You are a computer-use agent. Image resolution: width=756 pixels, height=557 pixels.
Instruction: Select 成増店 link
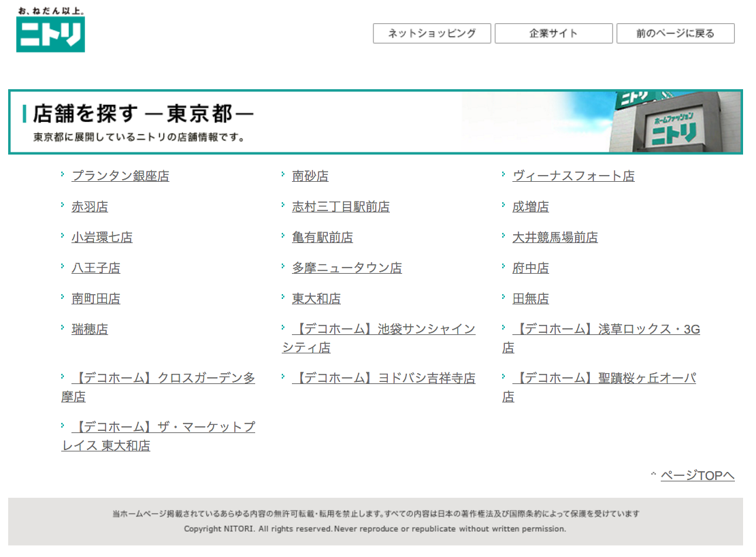[530, 206]
